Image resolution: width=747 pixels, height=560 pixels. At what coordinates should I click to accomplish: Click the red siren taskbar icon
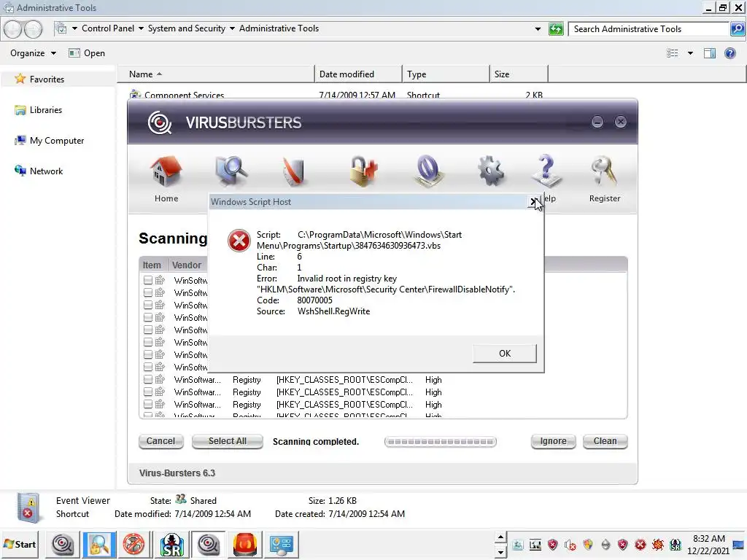coord(245,544)
